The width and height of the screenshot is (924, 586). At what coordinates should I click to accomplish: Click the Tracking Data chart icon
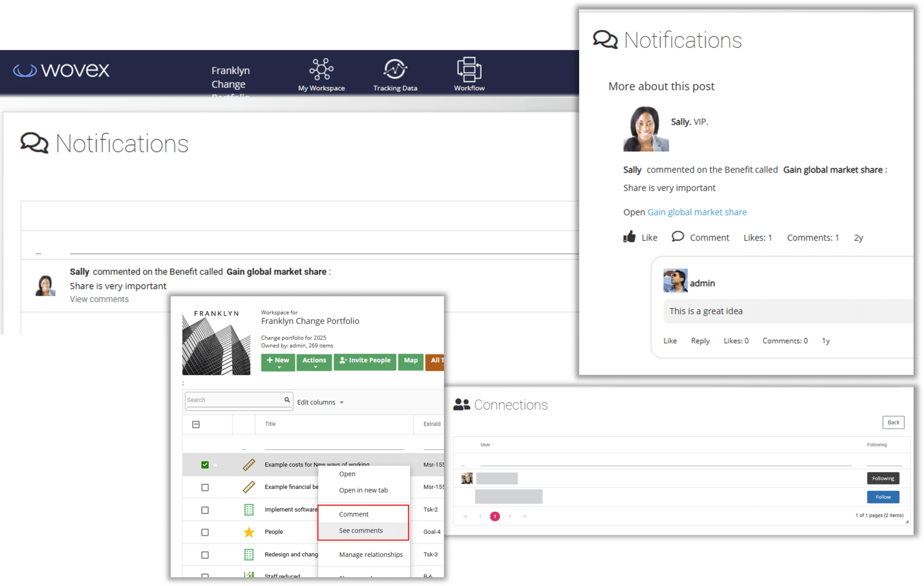coord(395,69)
